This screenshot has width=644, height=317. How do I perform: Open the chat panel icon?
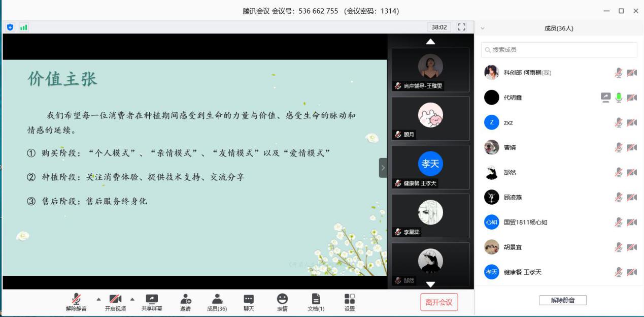coord(249,300)
